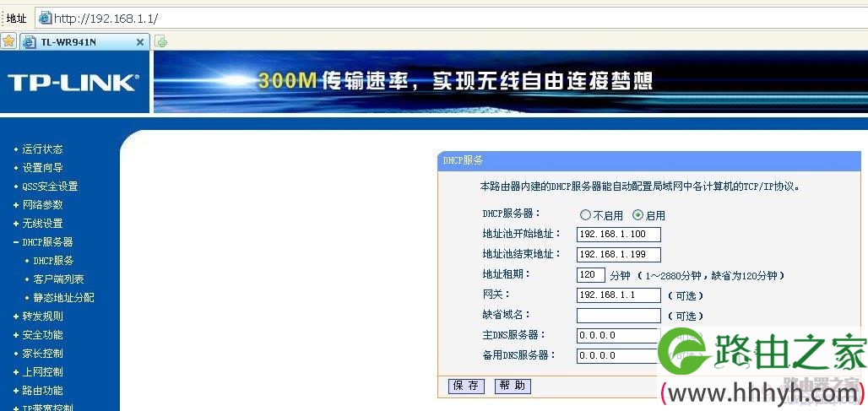The height and width of the screenshot is (411, 868).
Task: Open the DHCP服务 submenu item
Action: click(x=53, y=261)
